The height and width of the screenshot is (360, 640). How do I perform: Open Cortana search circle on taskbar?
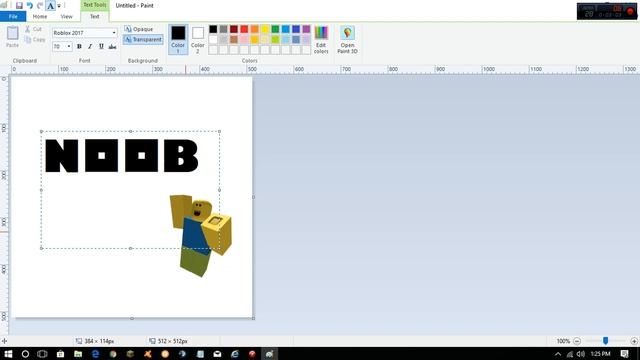coord(25,354)
